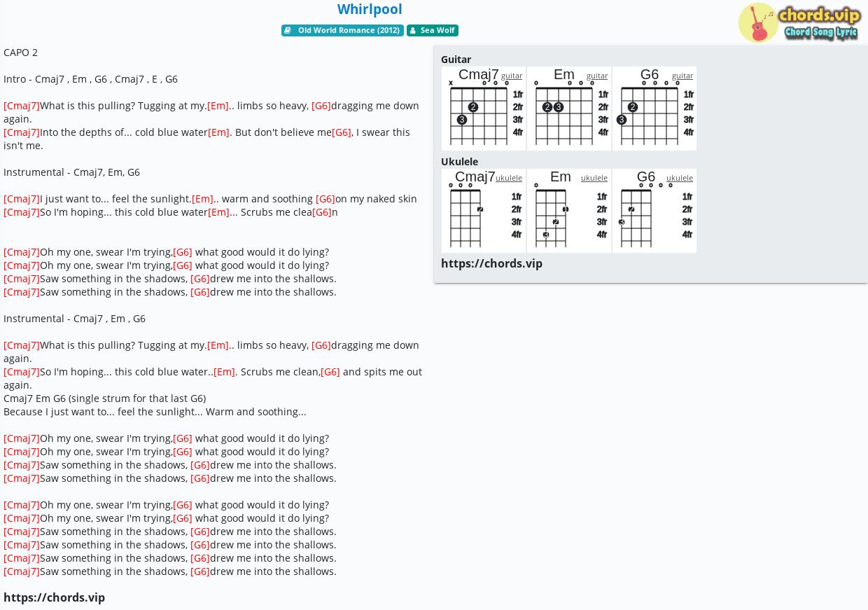Click [Cmaj7] before 'I just want to... feel'
Image resolution: width=868 pixels, height=610 pixels.
(22, 199)
